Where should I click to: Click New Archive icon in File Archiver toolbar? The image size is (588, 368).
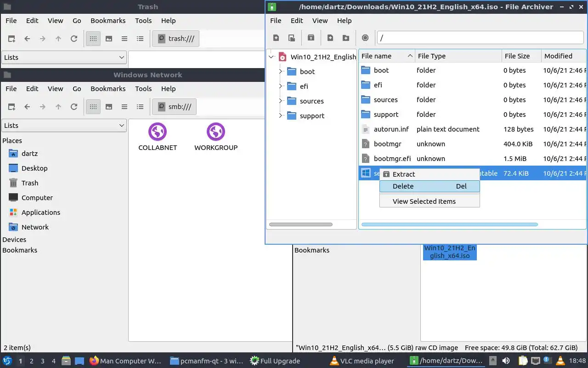click(x=276, y=38)
